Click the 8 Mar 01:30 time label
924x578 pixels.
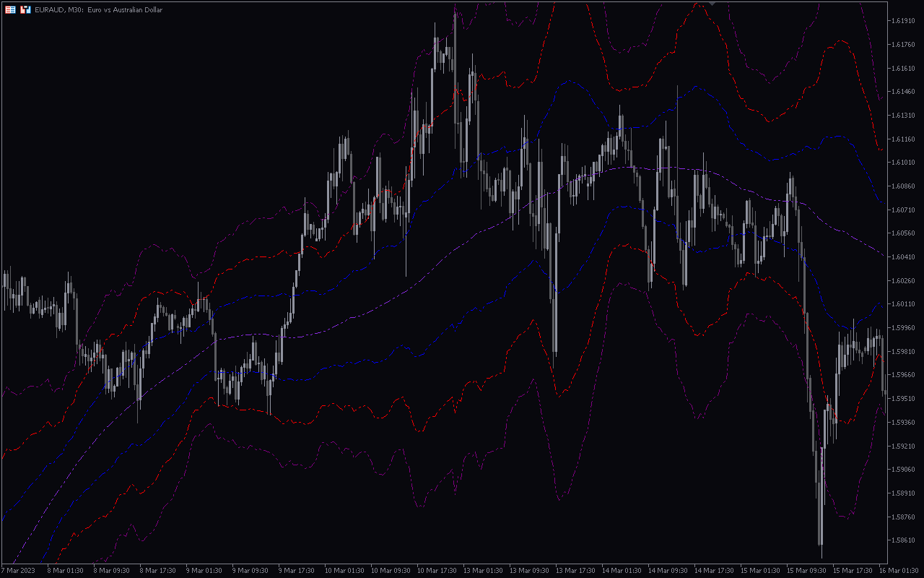pos(66,571)
